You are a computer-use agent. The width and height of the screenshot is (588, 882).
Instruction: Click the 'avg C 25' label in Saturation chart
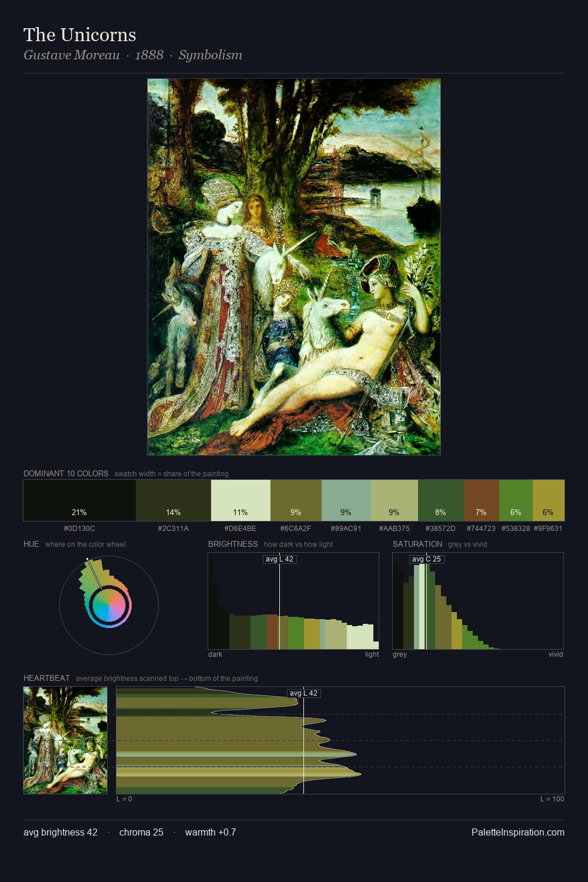coord(426,559)
